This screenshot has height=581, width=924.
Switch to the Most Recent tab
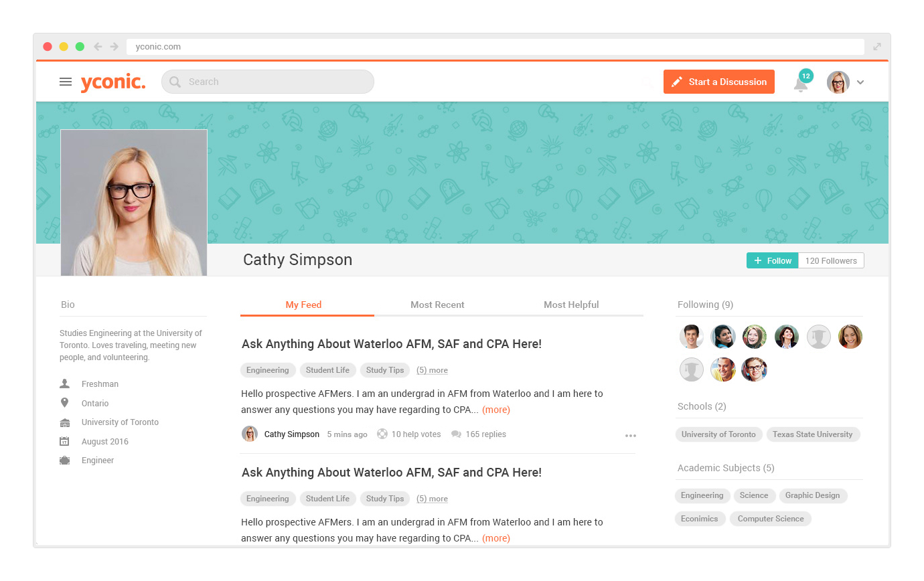coord(437,305)
